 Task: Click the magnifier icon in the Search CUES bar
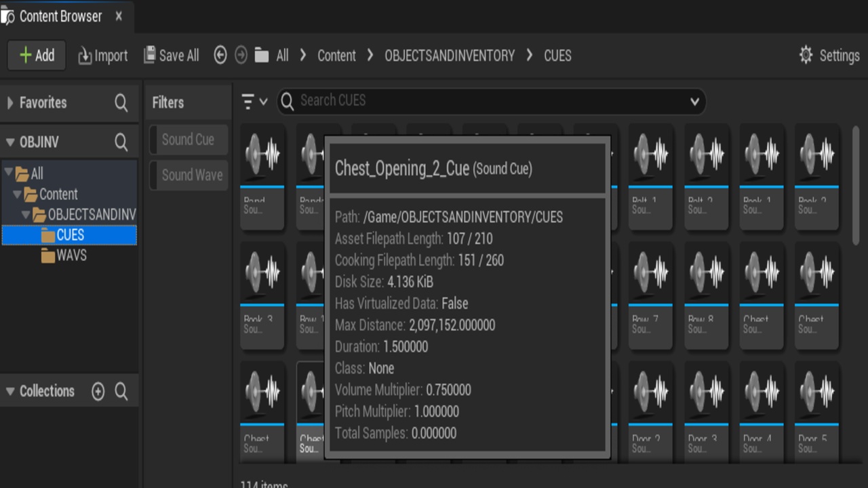coord(287,101)
